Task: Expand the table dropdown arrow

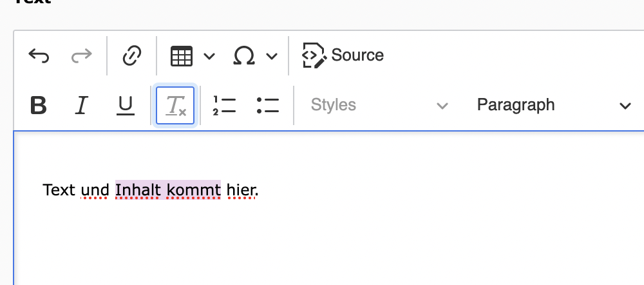Action: point(209,56)
